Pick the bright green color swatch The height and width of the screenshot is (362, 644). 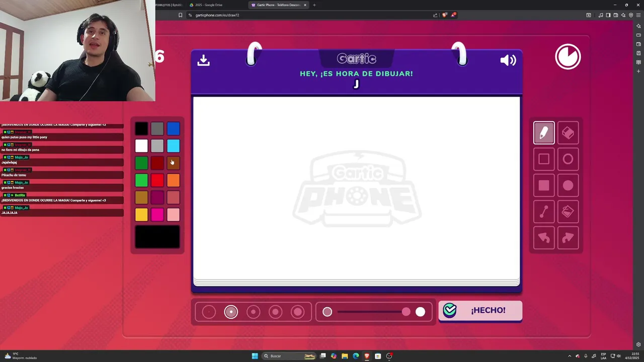(x=141, y=180)
